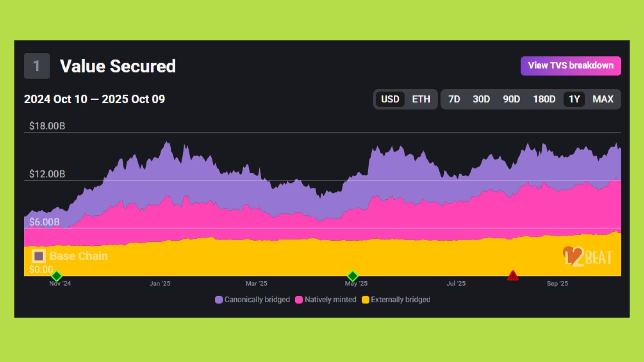Viewport: 644px width, 362px height.
Task: Click the Value Secured heading
Action: [118, 66]
